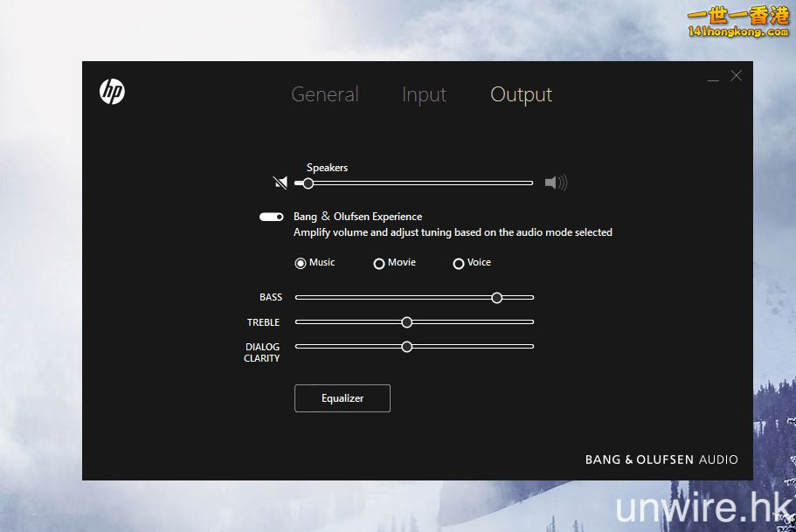This screenshot has width=796, height=532.
Task: Click the BANG & OLUFSEN AUDIO branding text
Action: (x=661, y=459)
